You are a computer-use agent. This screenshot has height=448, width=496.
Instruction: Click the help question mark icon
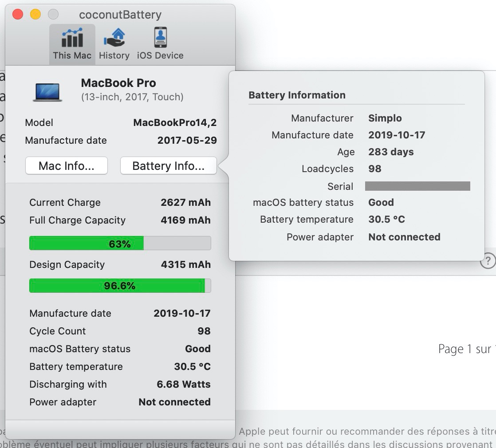pos(488,261)
